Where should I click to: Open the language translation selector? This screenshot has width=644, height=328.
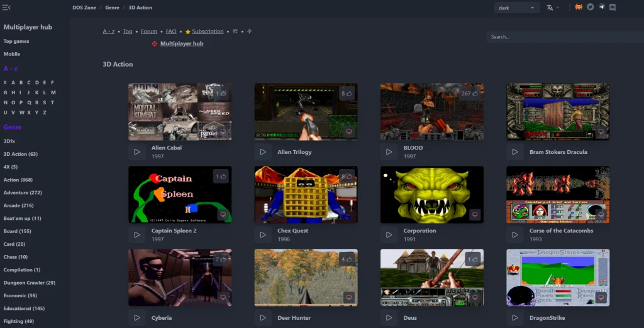[x=553, y=8]
